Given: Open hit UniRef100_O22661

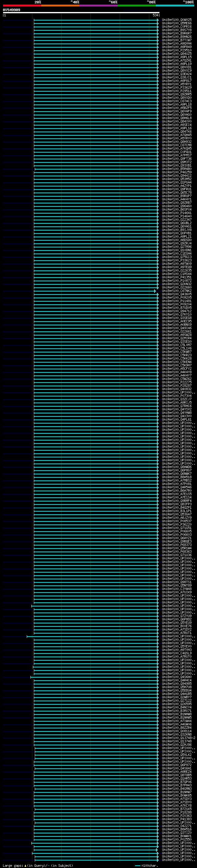Looking at the screenshot, I should 177,332.
